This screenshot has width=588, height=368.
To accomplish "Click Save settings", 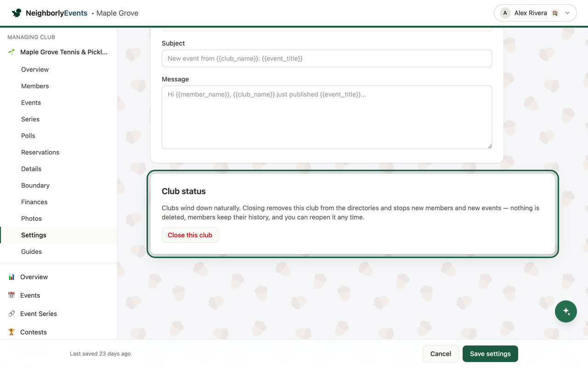I will 490,354.
